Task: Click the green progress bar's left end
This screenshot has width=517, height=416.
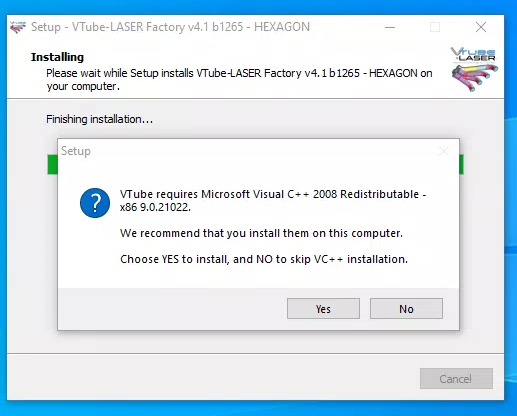Action: tap(52, 164)
